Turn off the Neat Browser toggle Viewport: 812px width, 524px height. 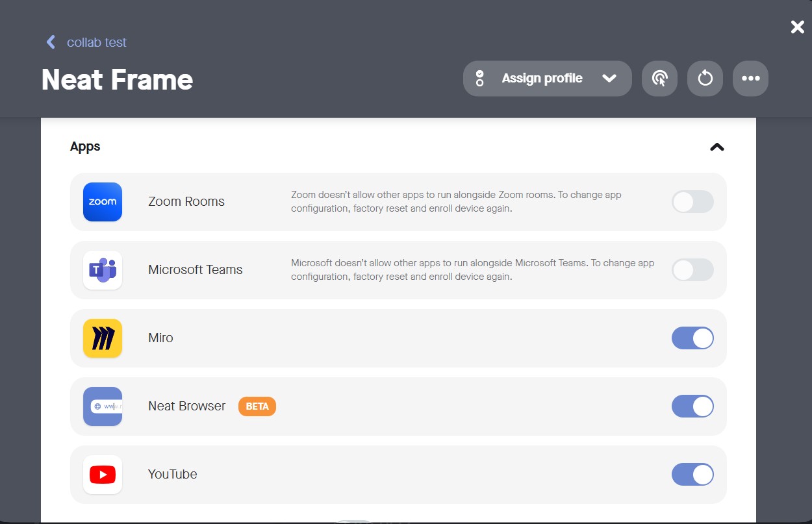[x=692, y=406]
